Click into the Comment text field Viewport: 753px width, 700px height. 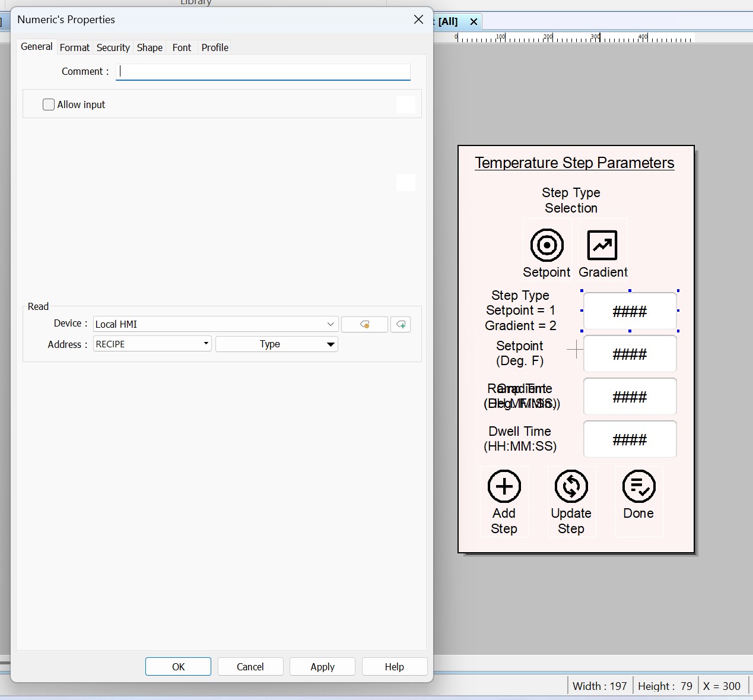[263, 72]
